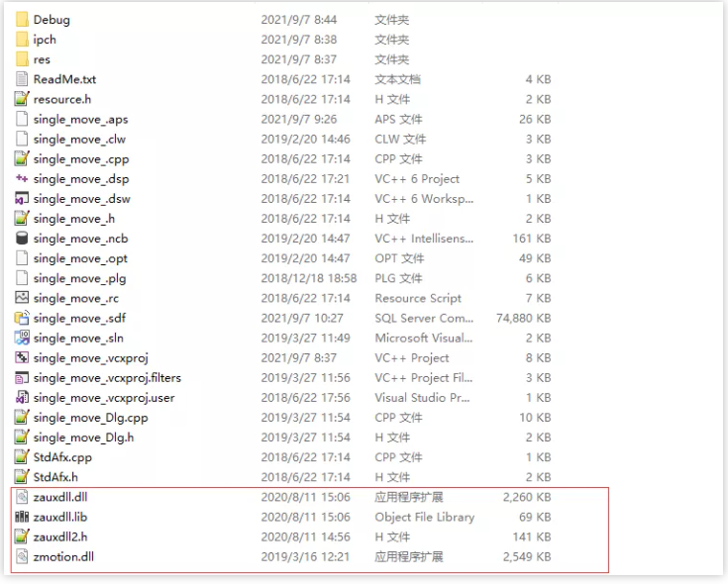
Task: Click the Object File Library type cell
Action: (424, 518)
